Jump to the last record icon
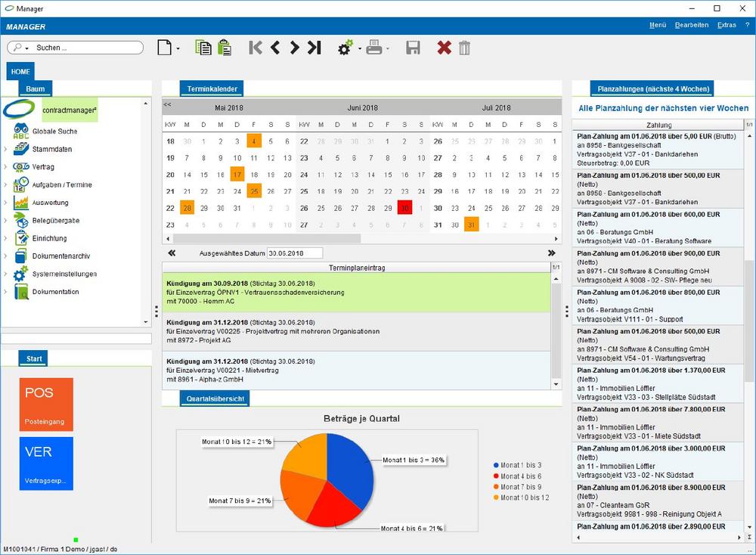 point(314,48)
